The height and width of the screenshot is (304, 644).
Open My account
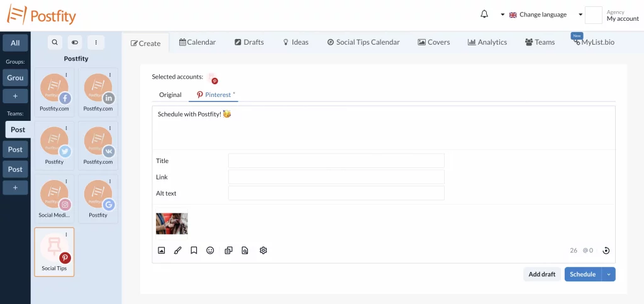(623, 18)
